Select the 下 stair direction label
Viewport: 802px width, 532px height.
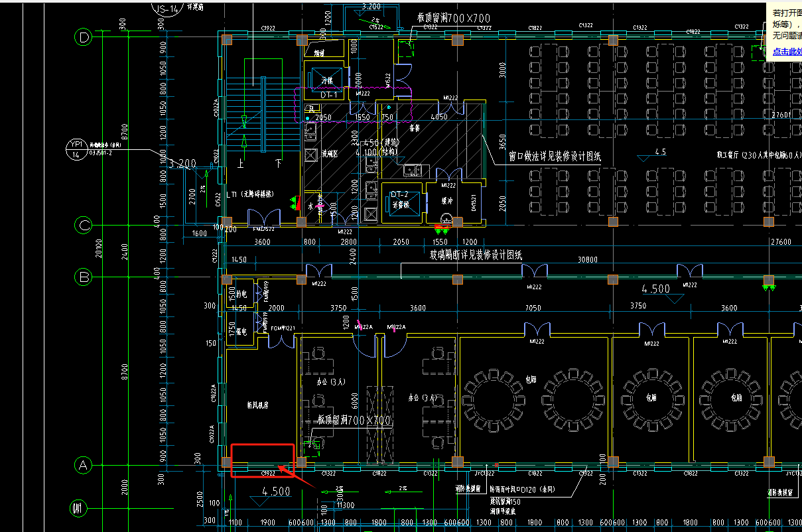[279, 162]
